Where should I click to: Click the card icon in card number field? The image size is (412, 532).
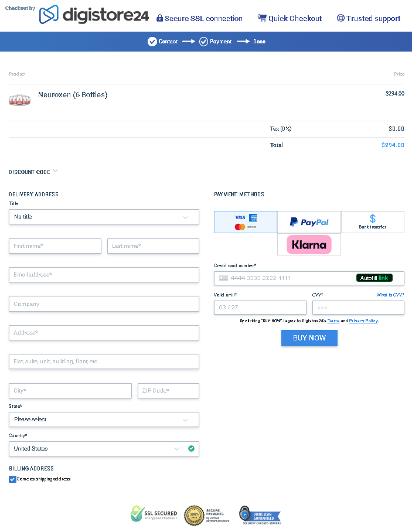(x=223, y=278)
